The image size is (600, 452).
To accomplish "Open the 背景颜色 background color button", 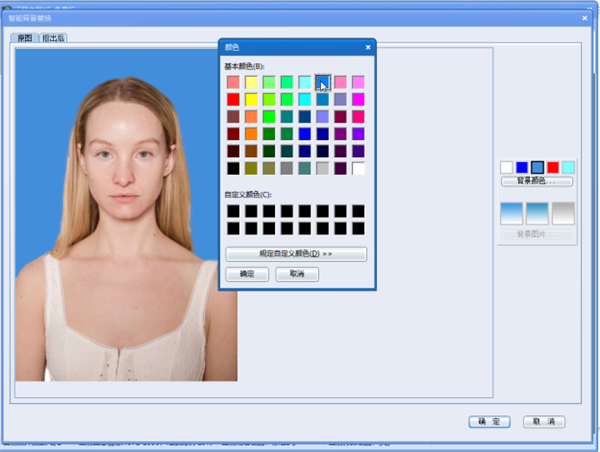I will pyautogui.click(x=537, y=181).
